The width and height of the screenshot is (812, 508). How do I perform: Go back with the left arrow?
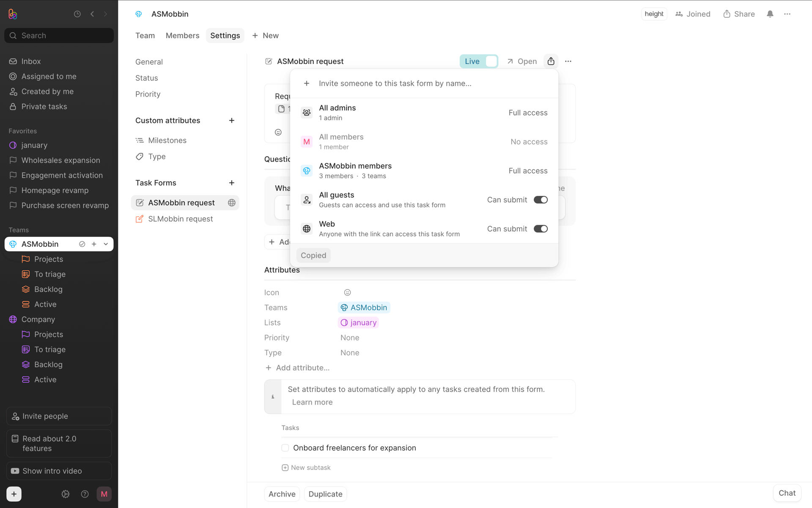pos(92,14)
